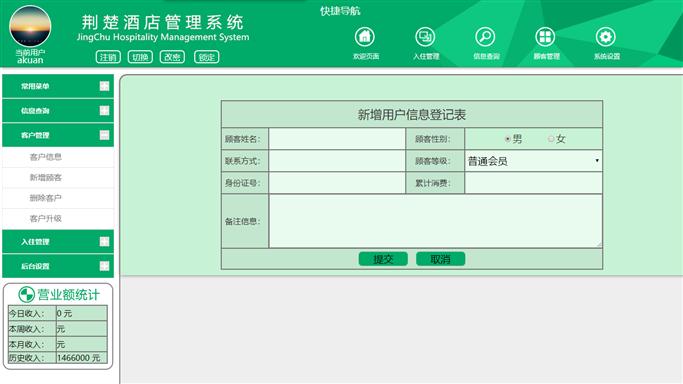Click the 注销 logout button
This screenshot has height=384, width=683.
(x=108, y=57)
